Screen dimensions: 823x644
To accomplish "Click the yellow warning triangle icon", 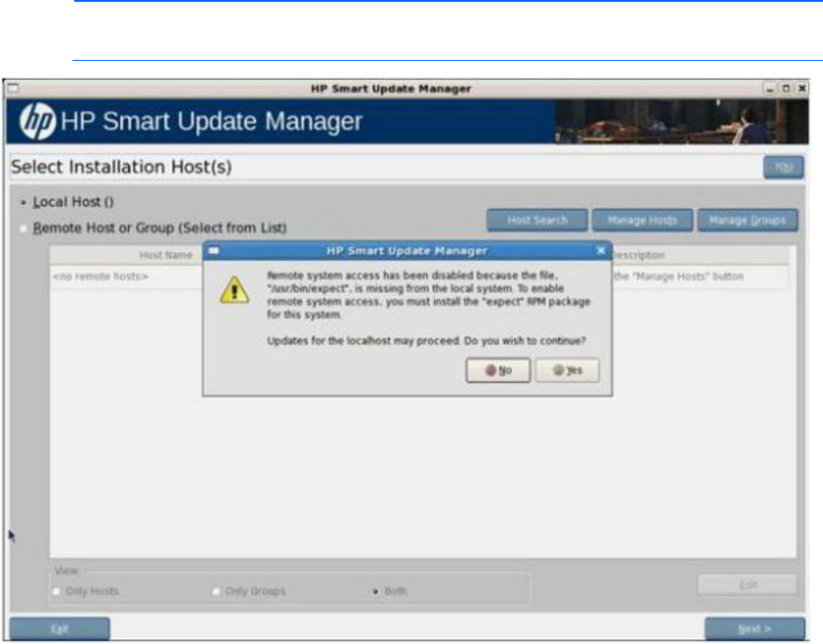I will coord(234,290).
